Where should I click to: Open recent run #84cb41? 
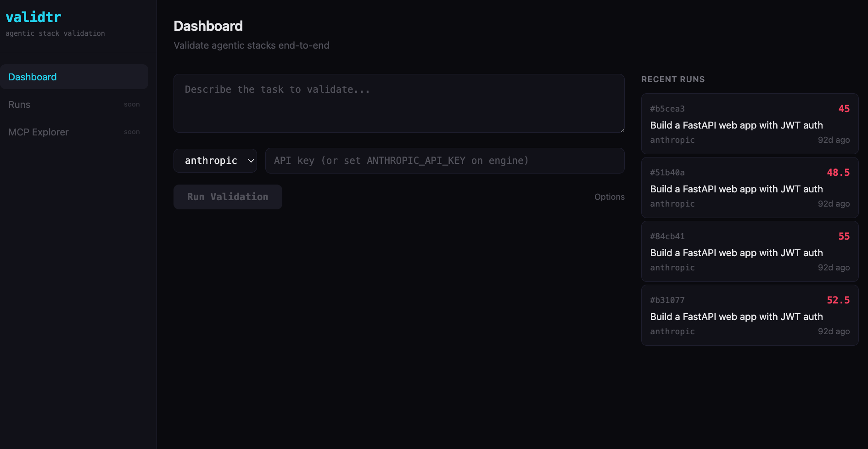(x=750, y=251)
